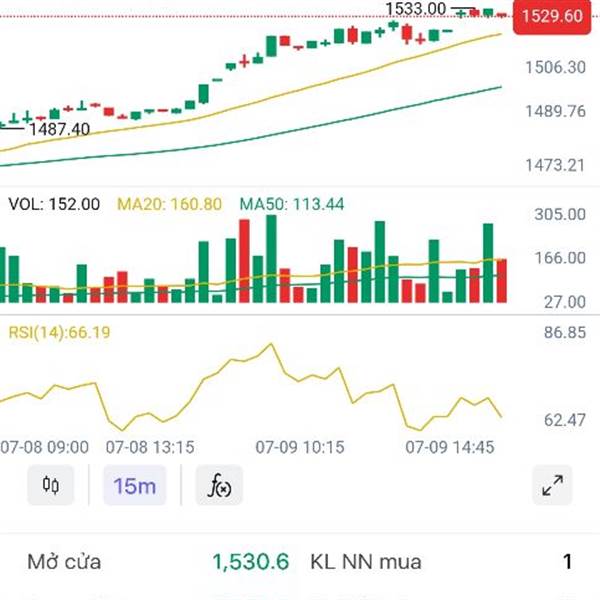The height and width of the screenshot is (600, 600).
Task: Tap time label 07-08 13:15
Action: [x=150, y=447]
